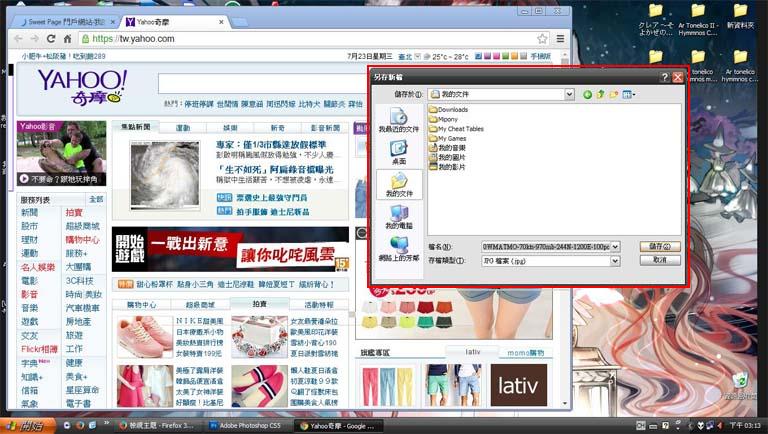The height and width of the screenshot is (434, 768).
Task: Click the 開始遊戲 game banner ad
Action: click(x=230, y=249)
